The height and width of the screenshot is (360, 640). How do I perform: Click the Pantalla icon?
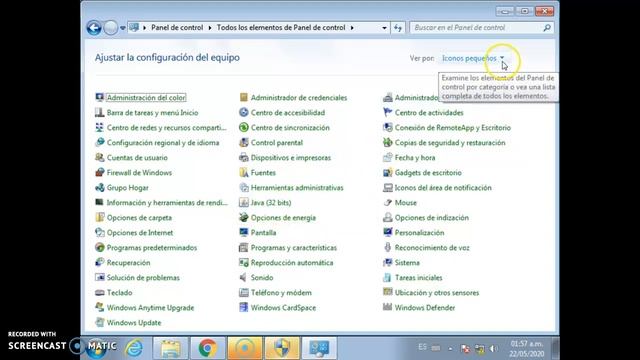(x=244, y=233)
